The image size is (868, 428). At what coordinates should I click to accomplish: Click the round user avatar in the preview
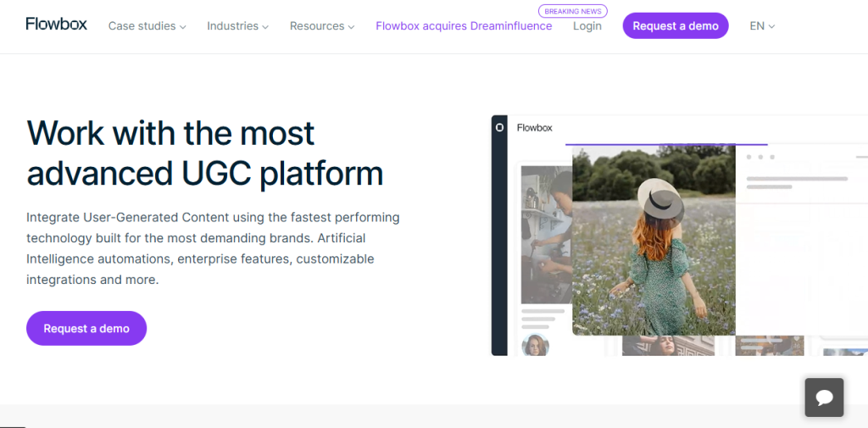[535, 345]
